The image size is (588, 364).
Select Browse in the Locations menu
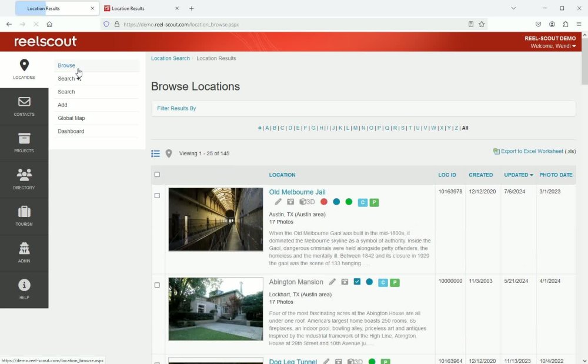click(x=66, y=65)
